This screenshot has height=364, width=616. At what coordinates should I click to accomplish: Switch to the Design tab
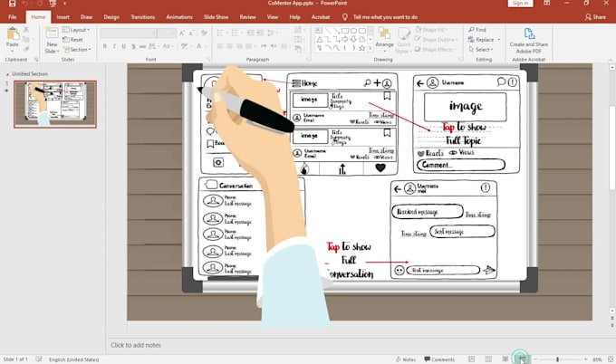(x=111, y=17)
